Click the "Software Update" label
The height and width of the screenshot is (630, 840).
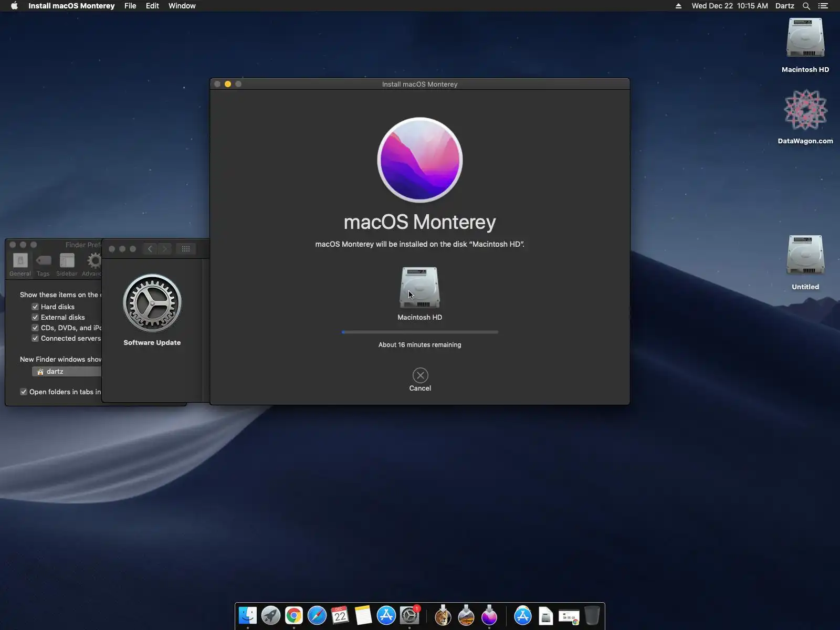click(152, 343)
